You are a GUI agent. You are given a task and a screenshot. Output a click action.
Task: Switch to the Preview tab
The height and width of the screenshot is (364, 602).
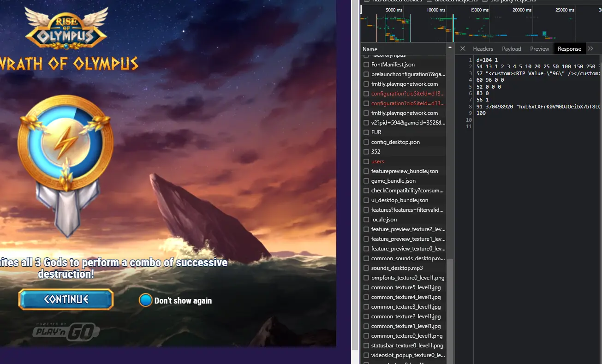(540, 49)
